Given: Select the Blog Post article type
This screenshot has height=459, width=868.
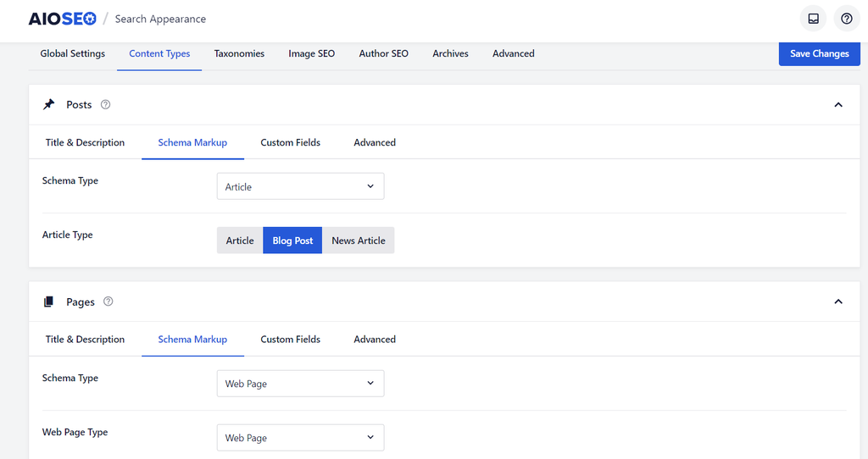Looking at the screenshot, I should coord(292,241).
